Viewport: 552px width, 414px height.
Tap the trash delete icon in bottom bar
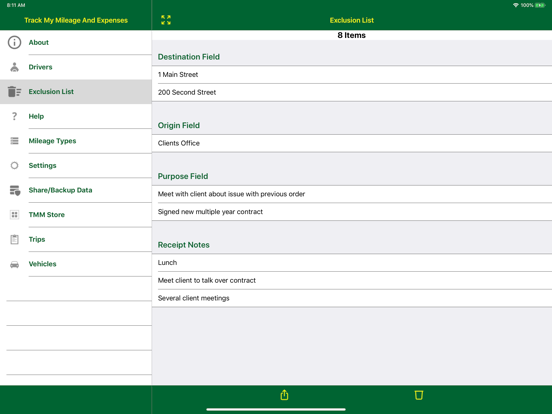(x=419, y=395)
